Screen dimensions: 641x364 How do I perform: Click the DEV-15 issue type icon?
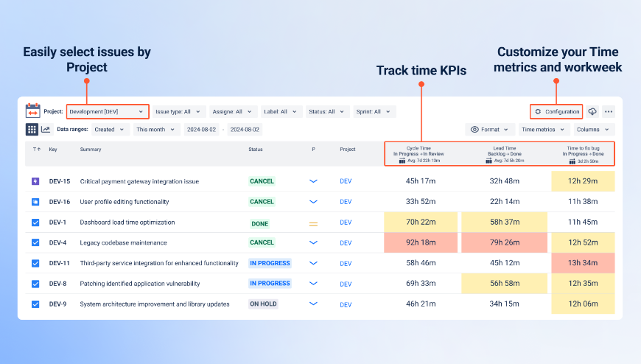click(35, 181)
